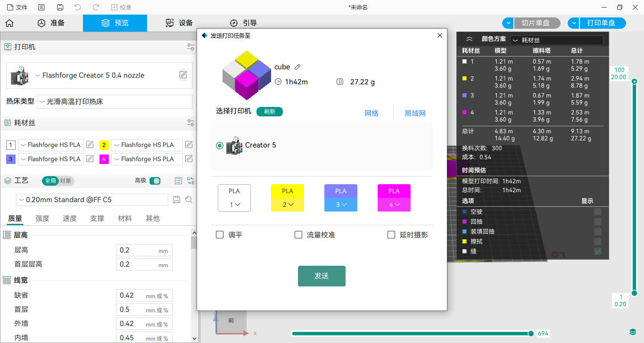Open the 强度 strength settings tab
Viewport: 644px width, 343px height.
(42, 218)
